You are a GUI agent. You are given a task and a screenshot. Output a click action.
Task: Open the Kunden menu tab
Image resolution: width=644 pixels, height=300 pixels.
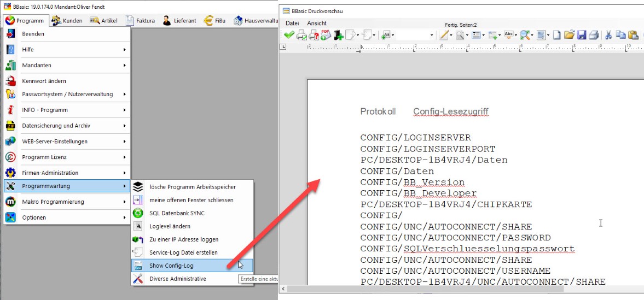67,21
